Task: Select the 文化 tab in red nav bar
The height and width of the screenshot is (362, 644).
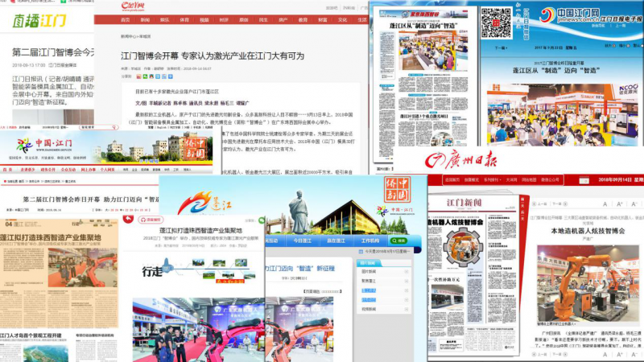Action: click(341, 18)
